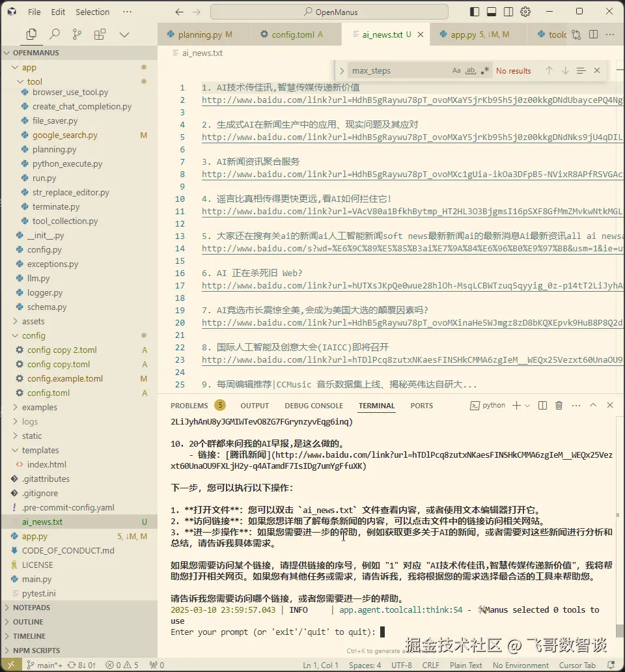This screenshot has width=625, height=672.
Task: Click the OpenManus command center search box
Action: (329, 12)
